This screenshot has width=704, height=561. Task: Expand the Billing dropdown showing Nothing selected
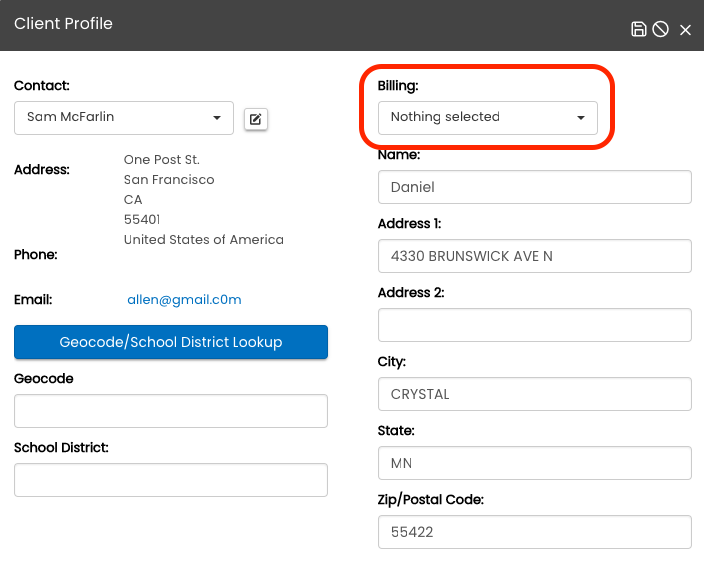[487, 117]
